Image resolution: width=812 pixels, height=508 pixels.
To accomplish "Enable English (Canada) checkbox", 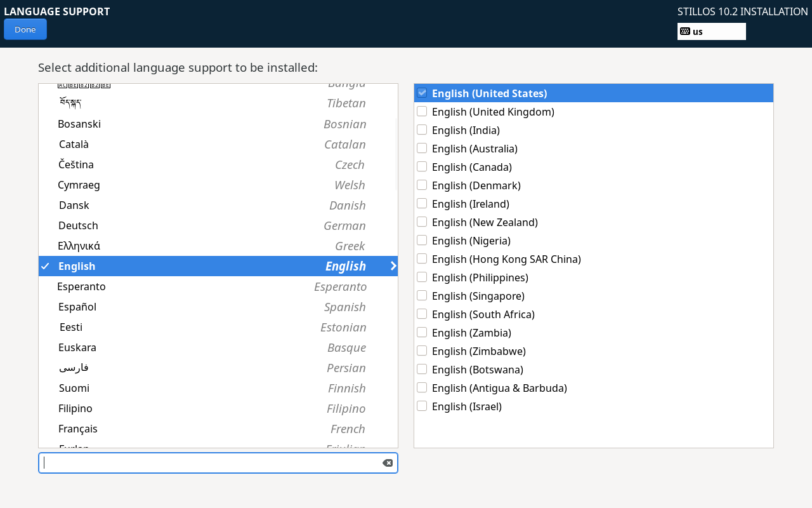I will coord(422,166).
